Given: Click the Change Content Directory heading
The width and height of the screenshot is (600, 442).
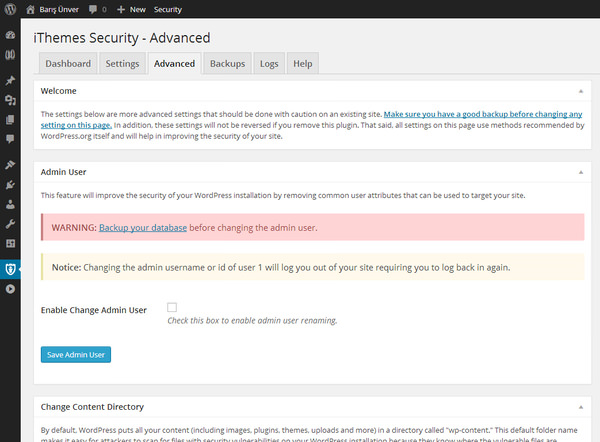Looking at the screenshot, I should pos(92,407).
